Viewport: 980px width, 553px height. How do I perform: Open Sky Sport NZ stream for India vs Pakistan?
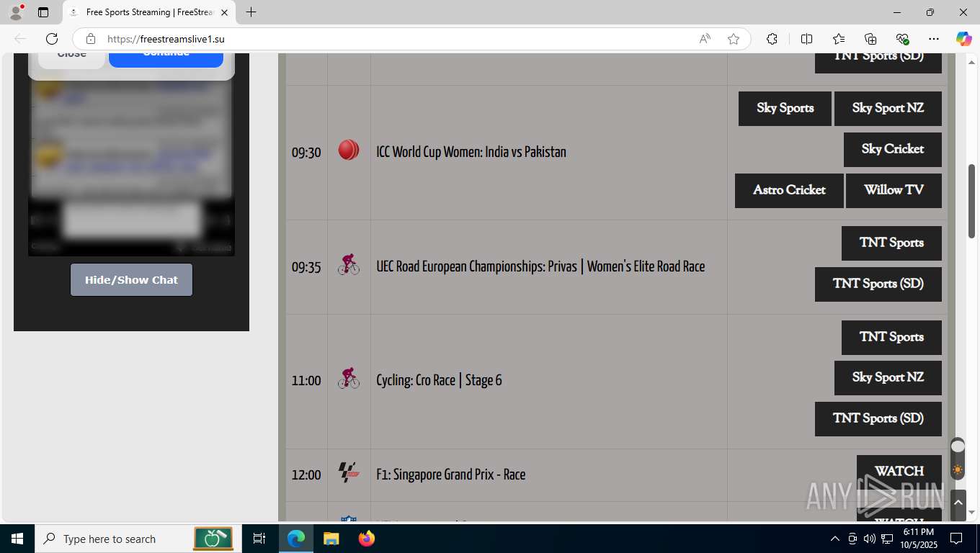888,108
